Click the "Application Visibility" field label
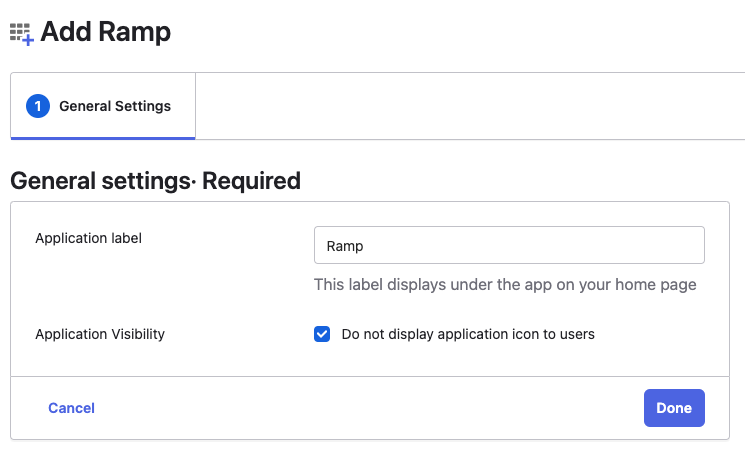Image resolution: width=745 pixels, height=454 pixels. (x=100, y=334)
